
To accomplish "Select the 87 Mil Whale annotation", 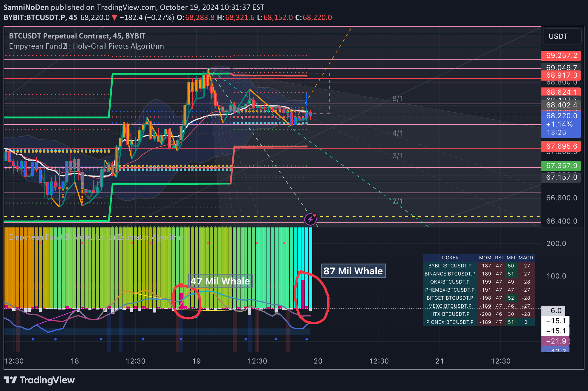I will [x=353, y=271].
